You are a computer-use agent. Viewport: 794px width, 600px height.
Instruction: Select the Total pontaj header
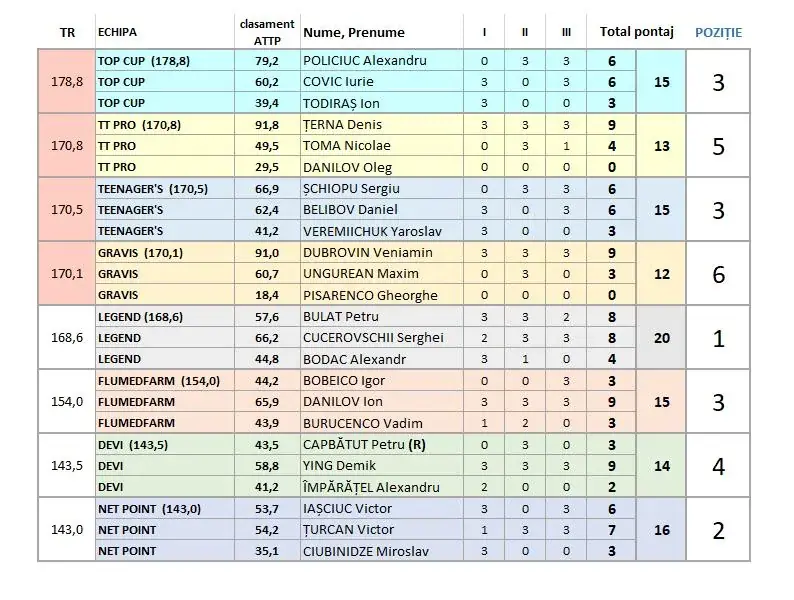coord(637,32)
